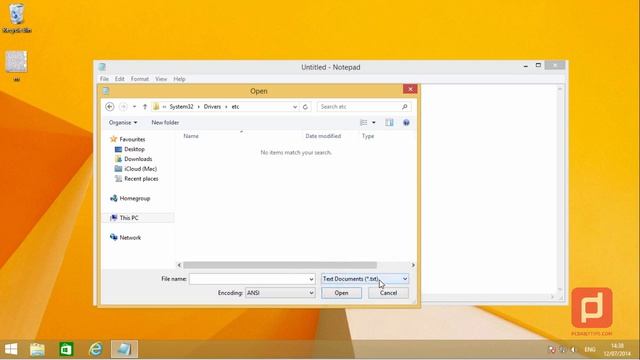This screenshot has height=360, width=640.
Task: Click the horizontal scrollbar left arrow
Action: [179, 265]
